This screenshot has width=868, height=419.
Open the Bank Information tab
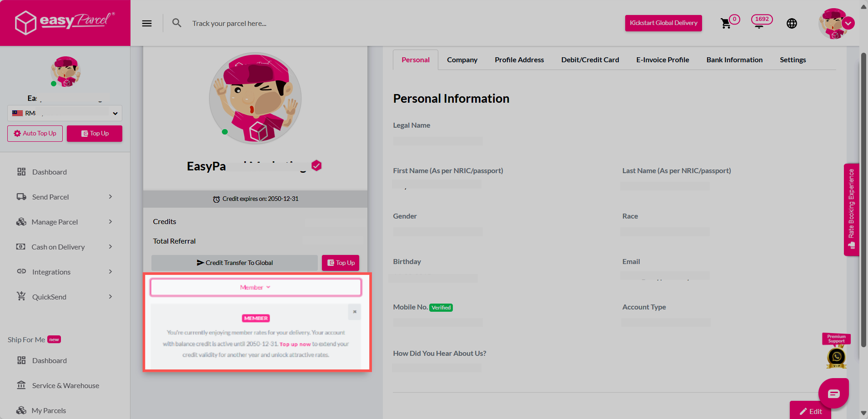(x=734, y=60)
